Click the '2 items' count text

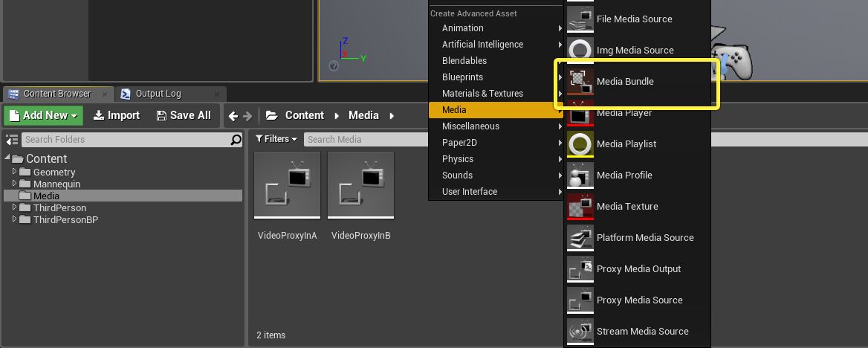tap(271, 335)
